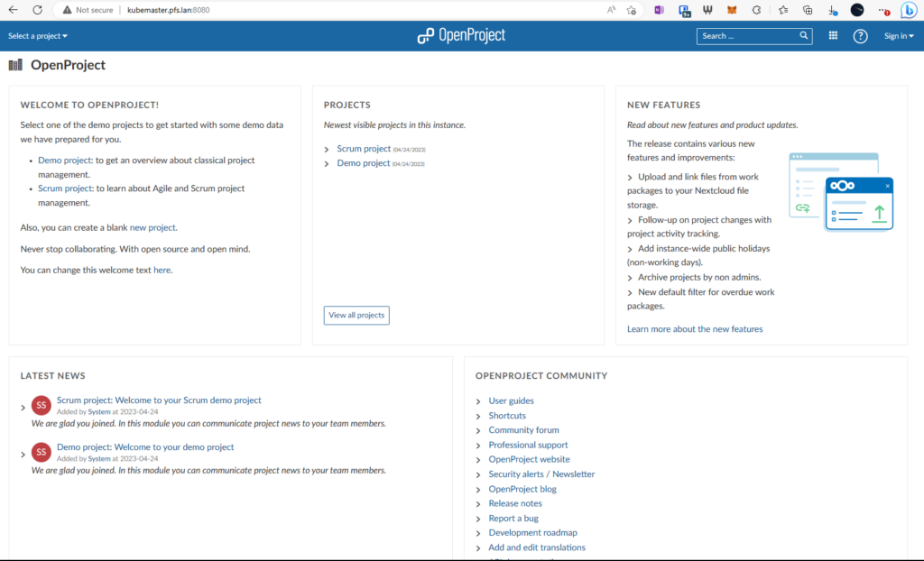Open the Read aloud icon in address bar
The height and width of the screenshot is (561, 924).
[611, 10]
